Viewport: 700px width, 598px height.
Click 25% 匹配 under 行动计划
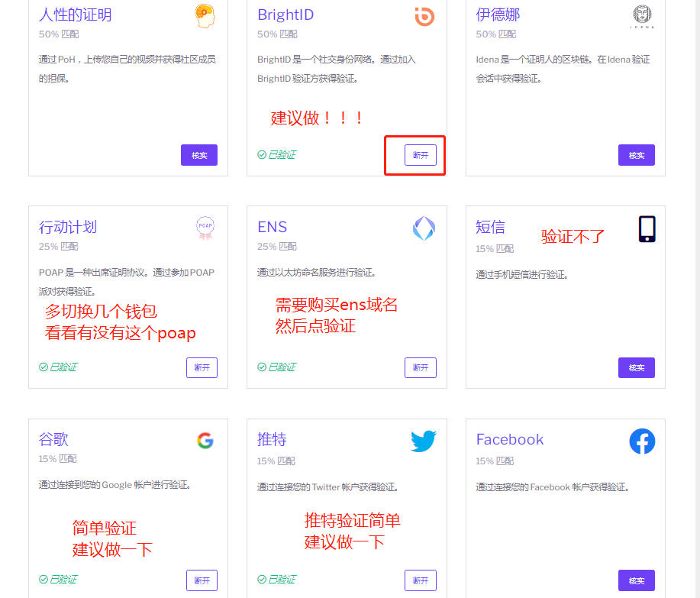pos(58,247)
